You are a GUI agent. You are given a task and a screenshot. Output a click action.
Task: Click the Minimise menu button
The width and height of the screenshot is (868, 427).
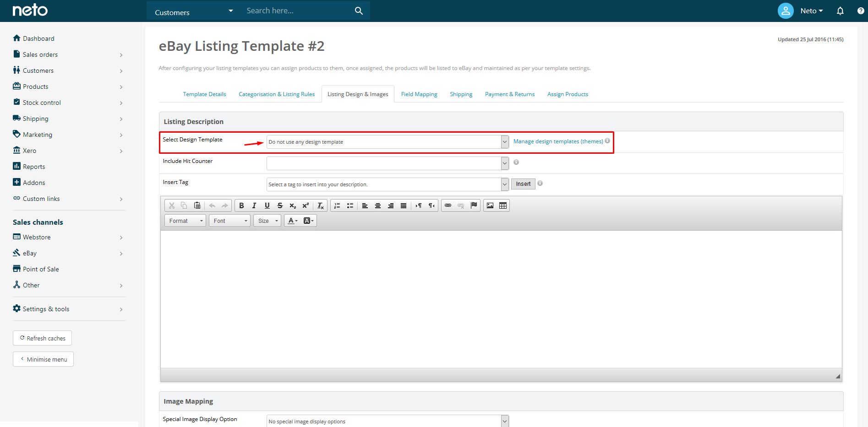click(x=43, y=359)
